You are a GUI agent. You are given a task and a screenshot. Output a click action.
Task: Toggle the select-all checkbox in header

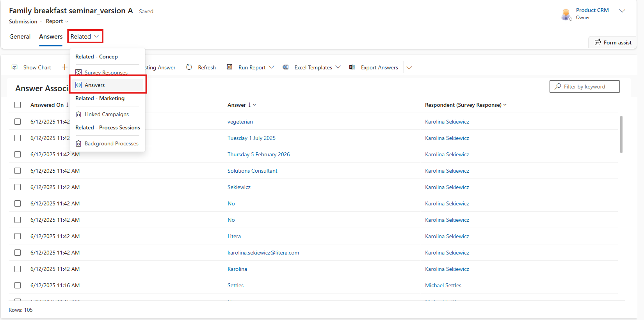(x=18, y=105)
